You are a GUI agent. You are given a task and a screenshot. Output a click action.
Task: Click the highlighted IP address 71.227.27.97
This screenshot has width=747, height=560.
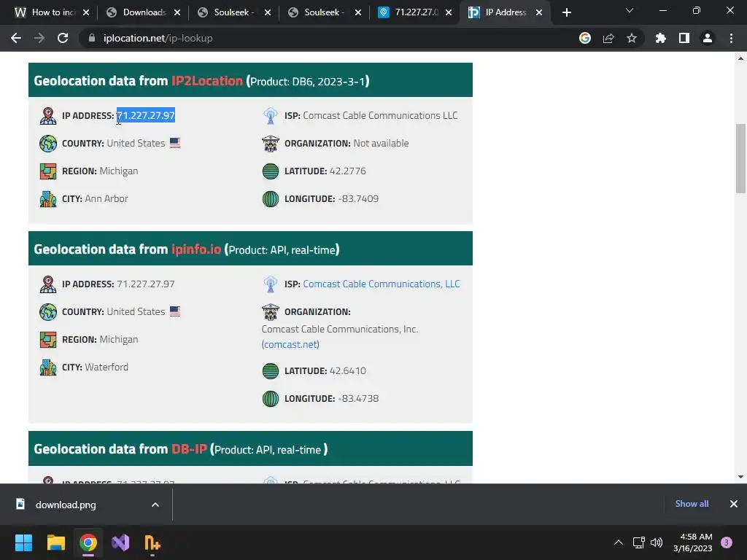(x=146, y=115)
